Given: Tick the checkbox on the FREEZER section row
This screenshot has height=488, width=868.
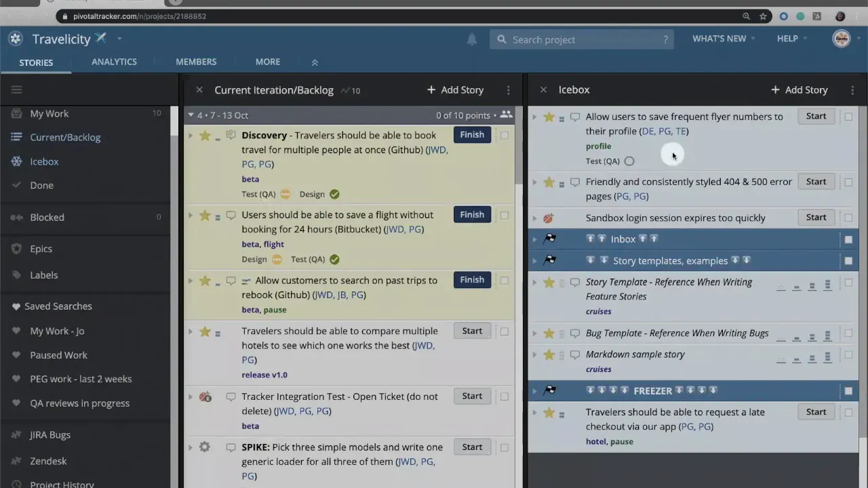Looking at the screenshot, I should (848, 390).
